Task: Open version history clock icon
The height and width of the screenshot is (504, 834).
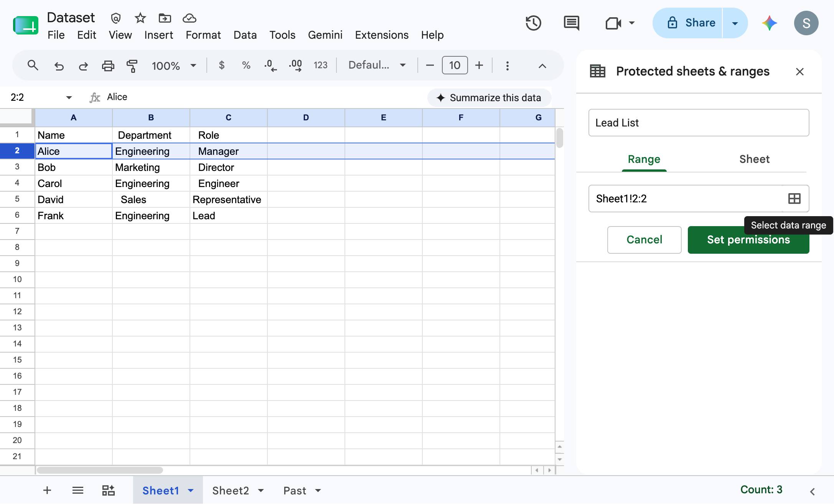Action: tap(533, 23)
